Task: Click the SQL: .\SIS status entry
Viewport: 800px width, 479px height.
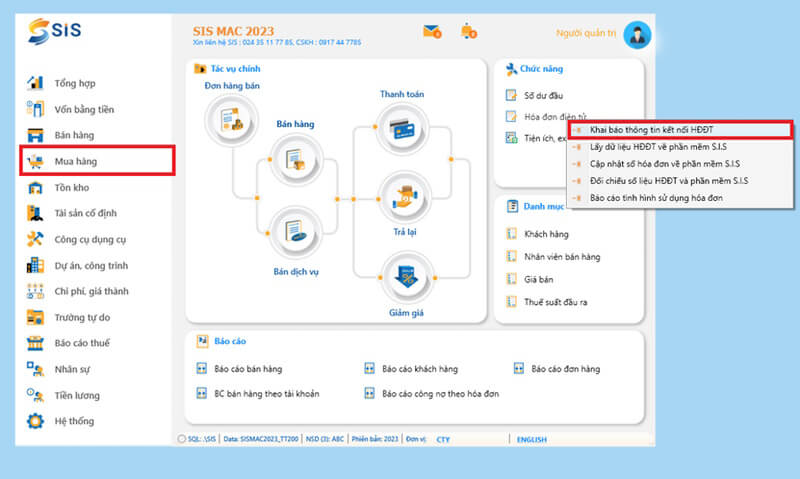Action: pyautogui.click(x=202, y=439)
